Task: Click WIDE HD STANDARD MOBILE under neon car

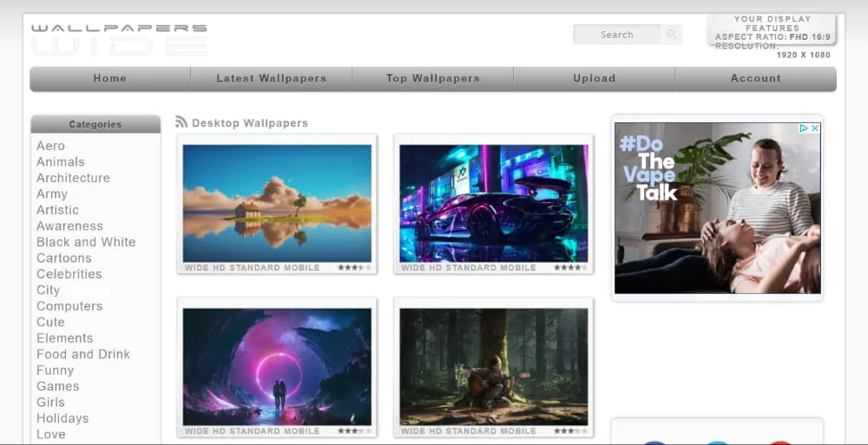Action: pyautogui.click(x=469, y=268)
